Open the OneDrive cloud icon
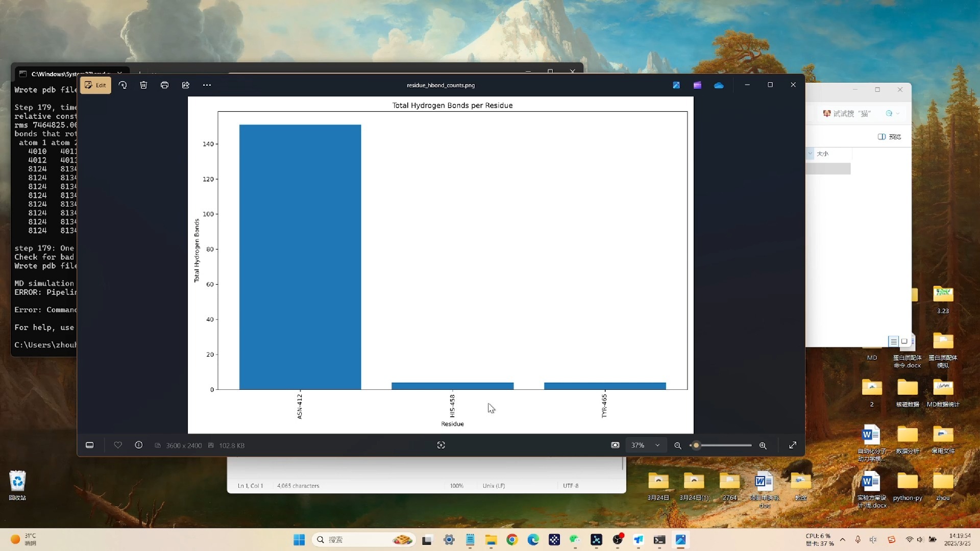980x551 pixels. coord(719,85)
